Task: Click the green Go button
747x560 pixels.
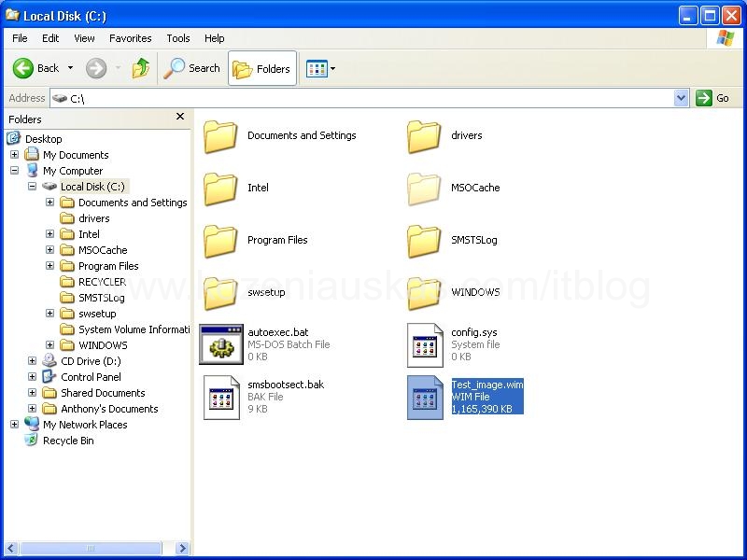Action: pos(712,98)
